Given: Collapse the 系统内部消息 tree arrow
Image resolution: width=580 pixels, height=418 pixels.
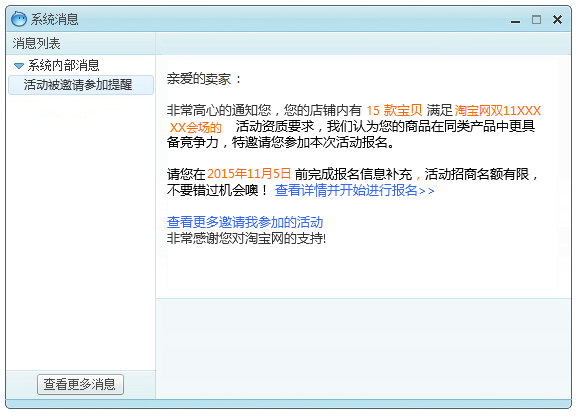Looking at the screenshot, I should (x=18, y=66).
